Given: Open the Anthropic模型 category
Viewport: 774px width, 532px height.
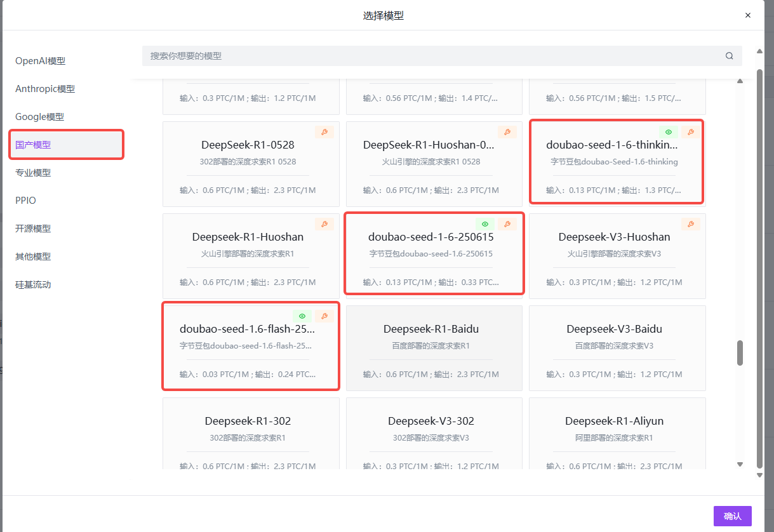Looking at the screenshot, I should click(x=45, y=89).
